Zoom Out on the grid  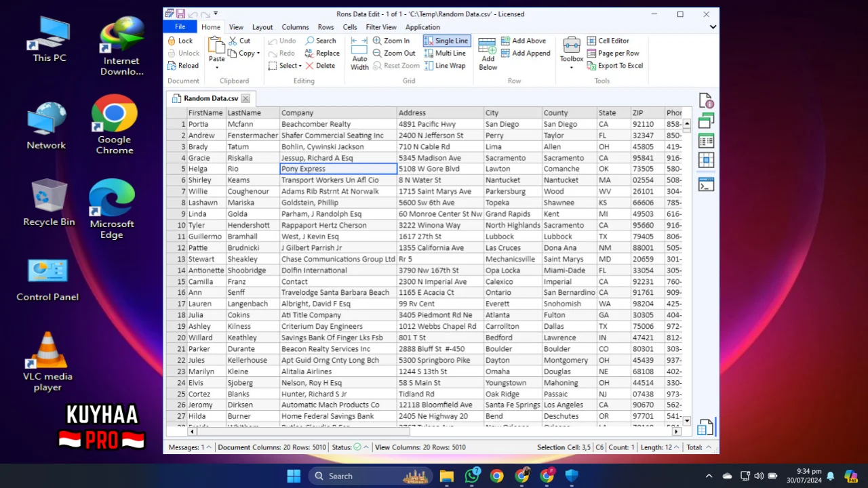[394, 54]
